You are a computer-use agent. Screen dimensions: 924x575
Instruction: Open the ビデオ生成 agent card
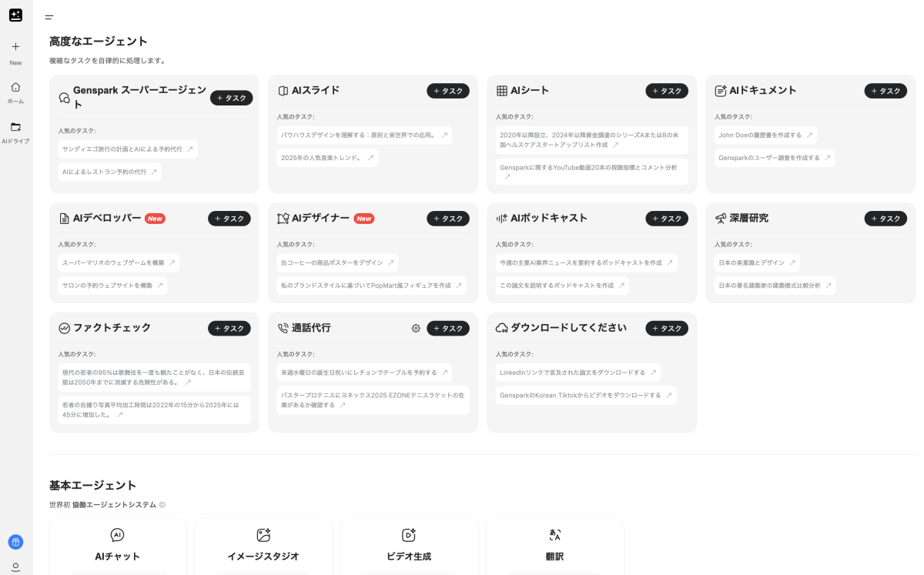point(409,546)
